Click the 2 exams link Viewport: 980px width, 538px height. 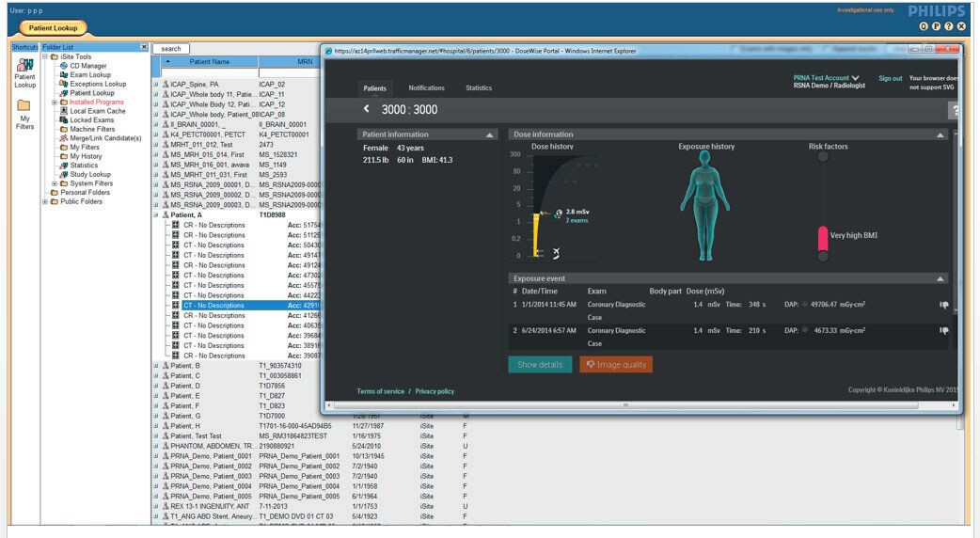pyautogui.click(x=577, y=221)
